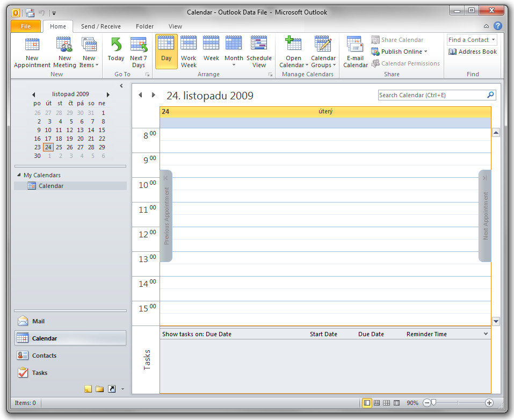Screen dimensions: 514x420
Task: Open Mail in navigation pane
Action: pyautogui.click(x=70, y=321)
